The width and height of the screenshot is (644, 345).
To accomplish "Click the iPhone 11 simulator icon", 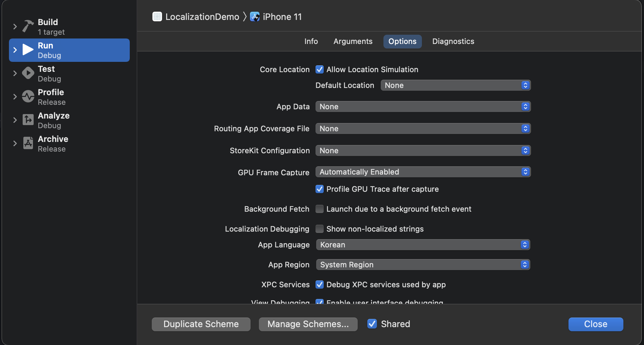I will [x=255, y=16].
